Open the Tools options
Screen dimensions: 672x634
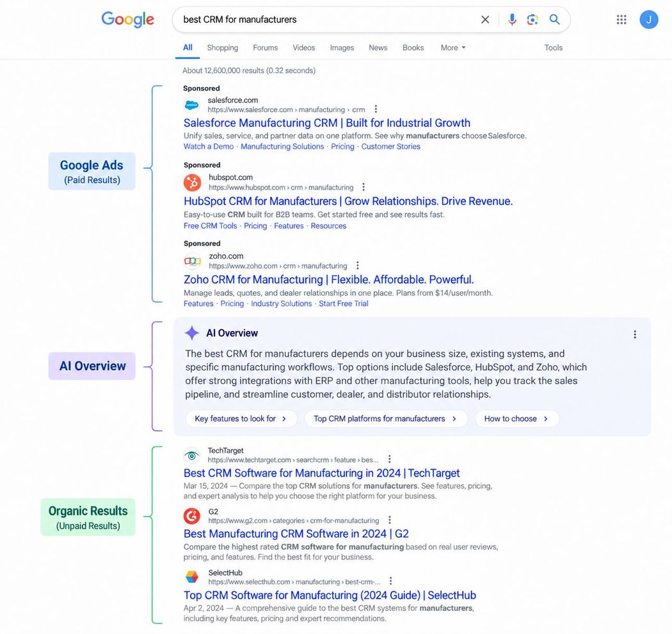pos(554,47)
